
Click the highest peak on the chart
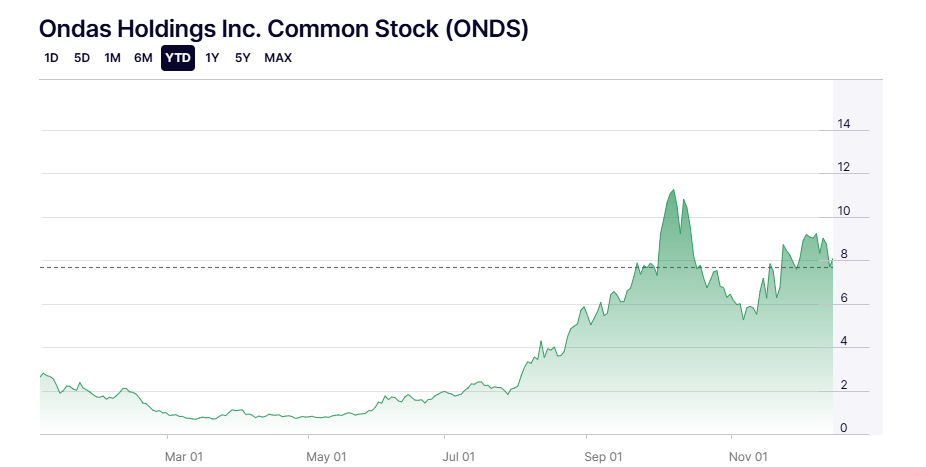(673, 190)
